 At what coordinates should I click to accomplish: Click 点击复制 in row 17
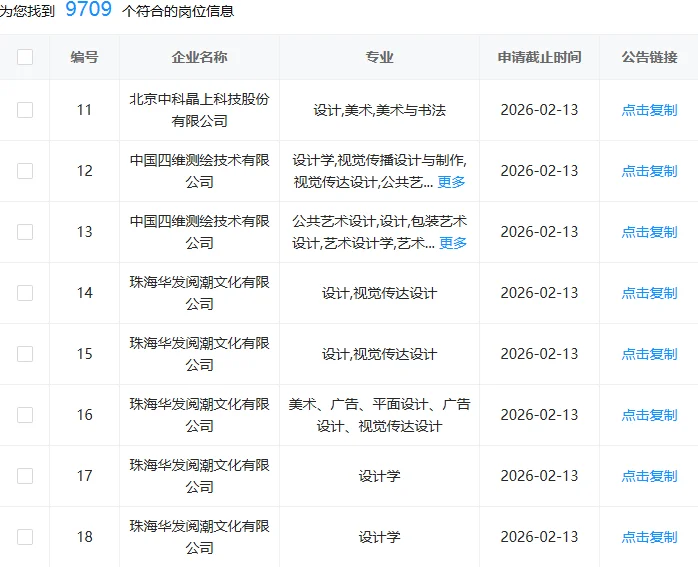click(x=649, y=476)
